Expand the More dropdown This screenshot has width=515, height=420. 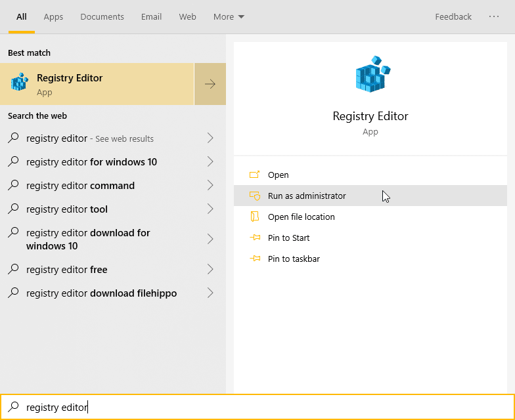pyautogui.click(x=229, y=17)
